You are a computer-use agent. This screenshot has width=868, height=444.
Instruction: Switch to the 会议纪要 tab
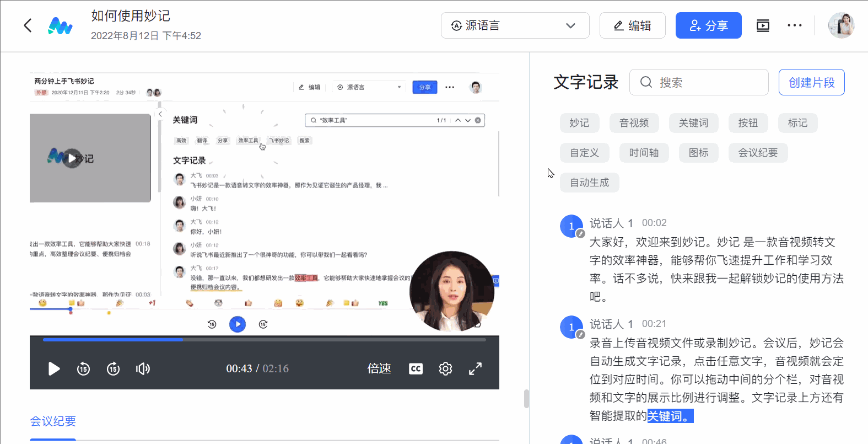coord(53,421)
